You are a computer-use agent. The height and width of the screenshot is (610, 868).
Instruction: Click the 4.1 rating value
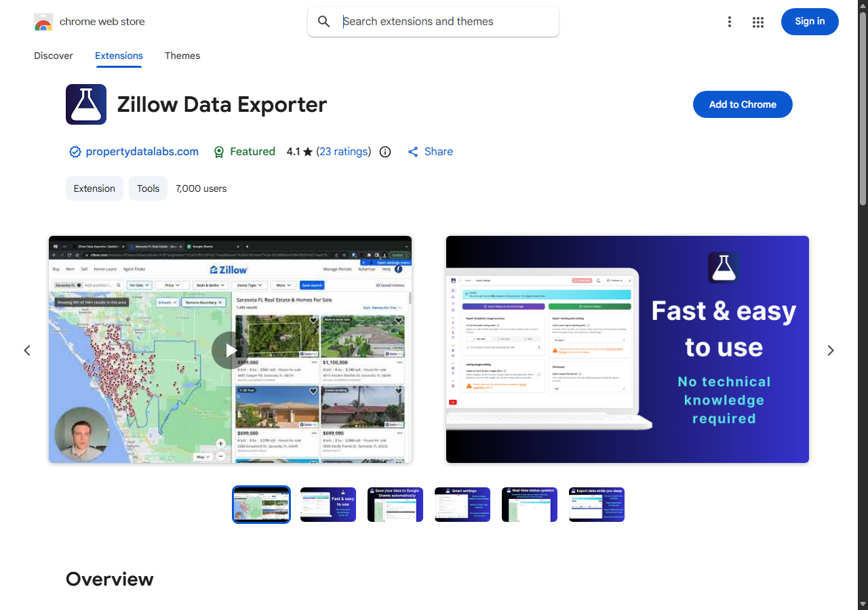[293, 152]
